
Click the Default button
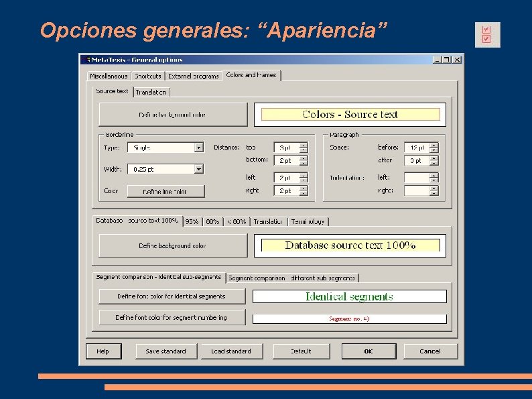pyautogui.click(x=302, y=351)
